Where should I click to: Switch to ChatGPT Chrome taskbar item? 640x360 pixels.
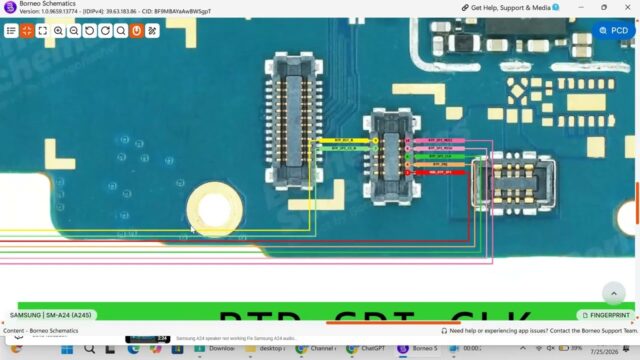coord(365,349)
